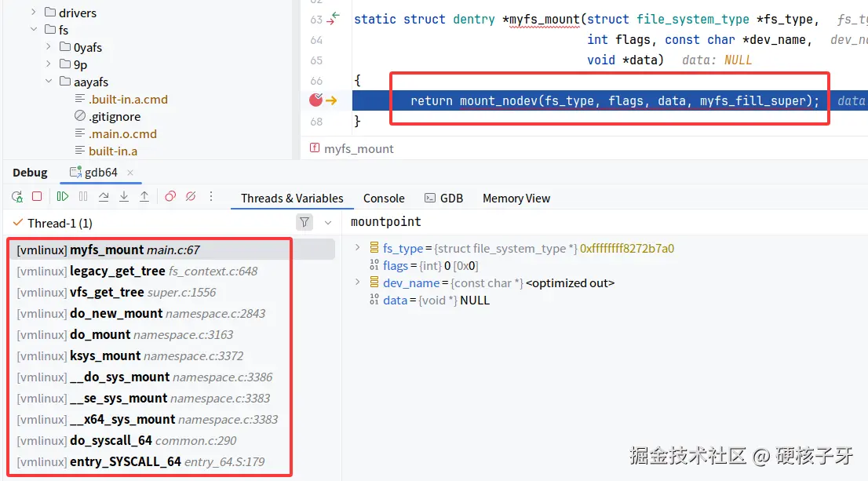This screenshot has width=868, height=481.
Task: Open more debug actions menu
Action: click(211, 196)
